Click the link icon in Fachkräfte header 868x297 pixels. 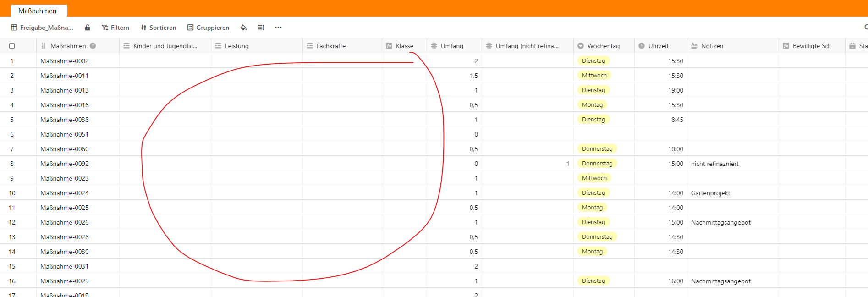click(310, 46)
